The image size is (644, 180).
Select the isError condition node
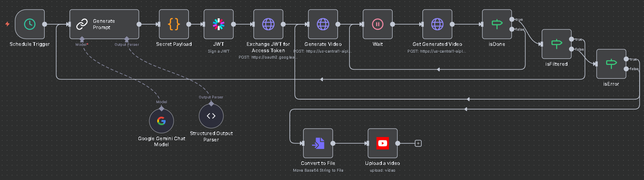point(611,64)
